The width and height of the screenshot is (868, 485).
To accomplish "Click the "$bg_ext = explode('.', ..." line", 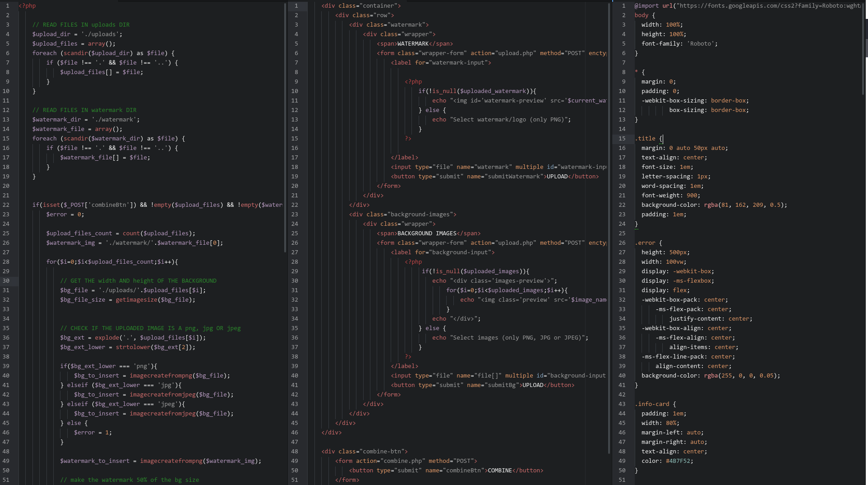I will pyautogui.click(x=133, y=338).
